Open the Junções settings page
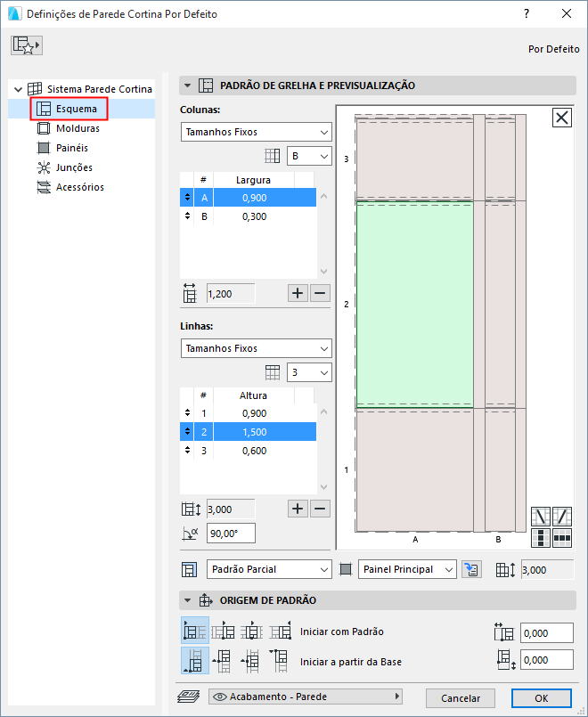The width and height of the screenshot is (588, 717). coord(74,167)
